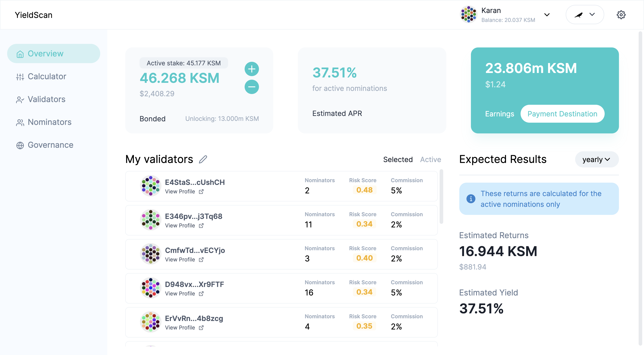Open settings with the gear icon

(x=621, y=15)
